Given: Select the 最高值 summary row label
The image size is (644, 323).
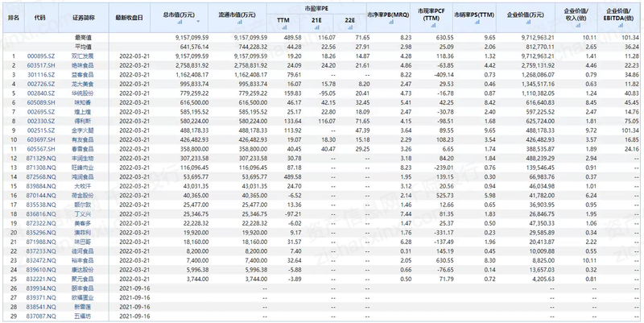Looking at the screenshot, I should (81, 37).
